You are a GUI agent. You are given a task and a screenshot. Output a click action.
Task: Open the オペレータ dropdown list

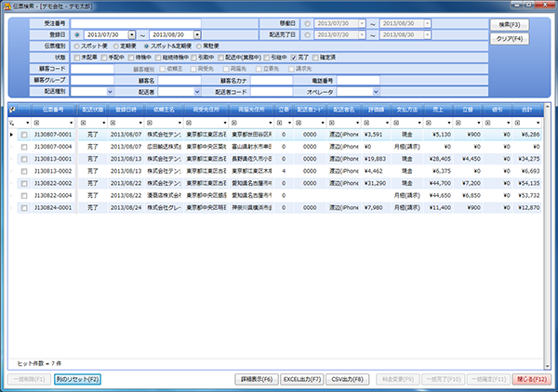click(375, 92)
